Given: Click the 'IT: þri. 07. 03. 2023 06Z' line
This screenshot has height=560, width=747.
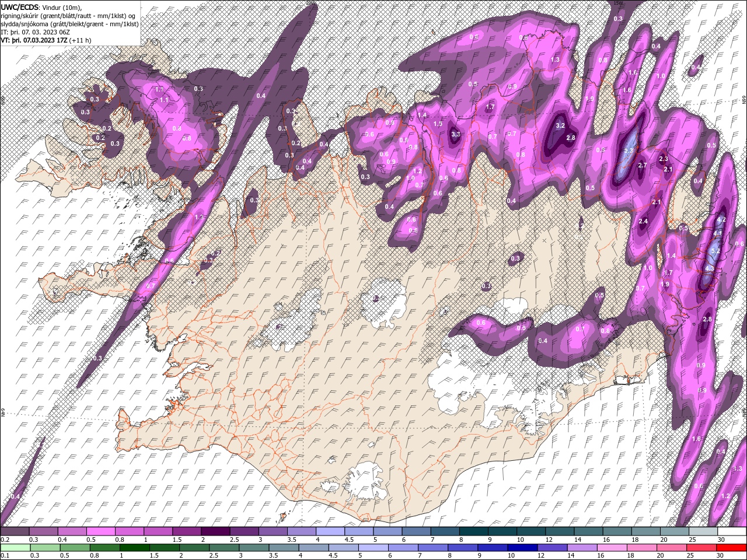Looking at the screenshot, I should 35,32.
